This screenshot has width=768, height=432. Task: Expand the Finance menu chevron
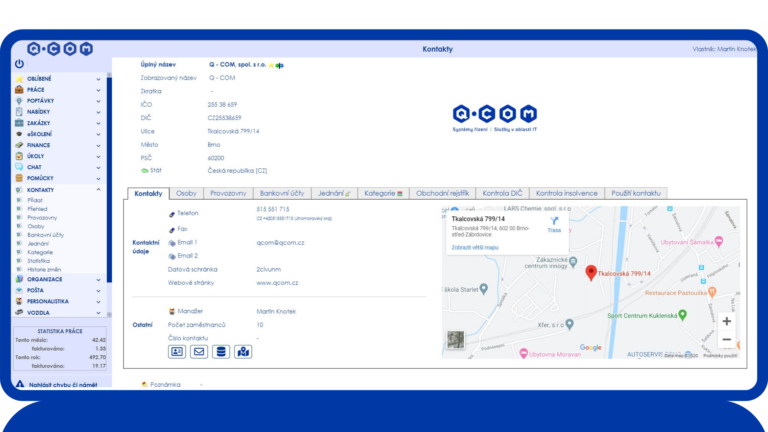coord(98,145)
